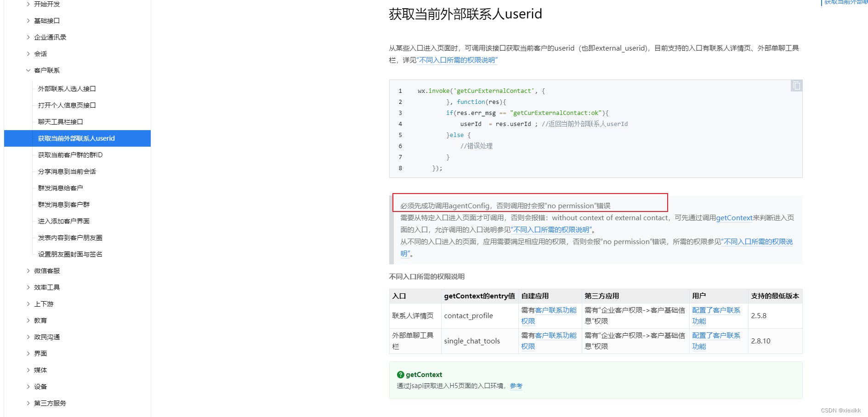The width and height of the screenshot is (868, 417).
Task: Follow the 不同入口所需的权限说明 link in intro paragraph
Action: coord(457,60)
